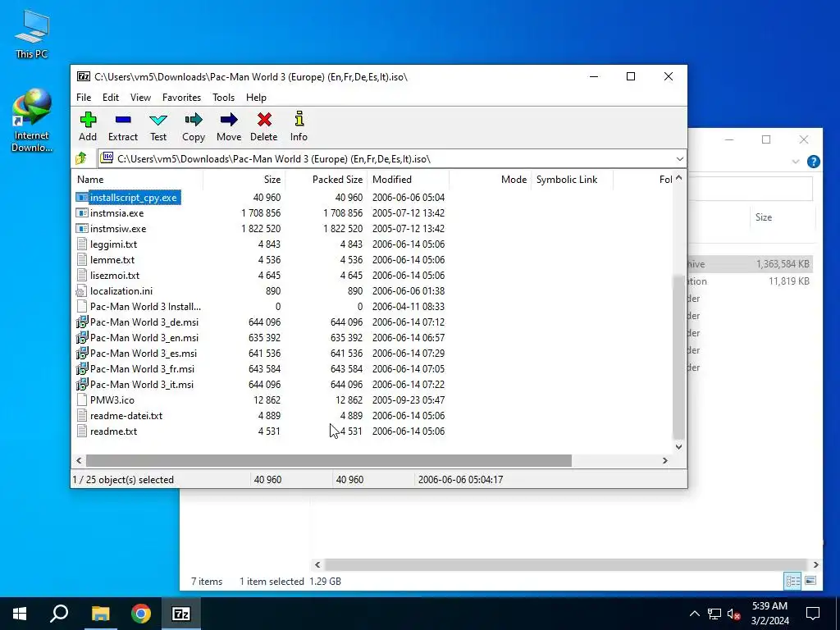Open the Windows Start menu

tap(20, 614)
